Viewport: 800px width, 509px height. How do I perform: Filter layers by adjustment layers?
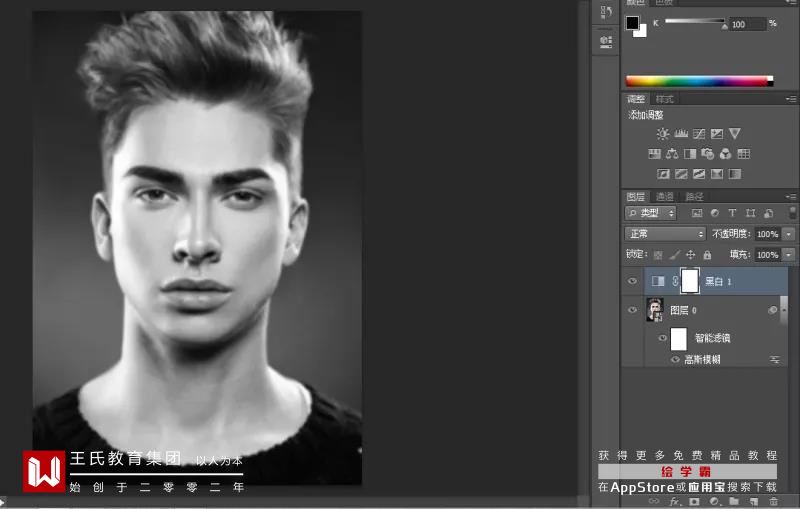pyautogui.click(x=715, y=213)
